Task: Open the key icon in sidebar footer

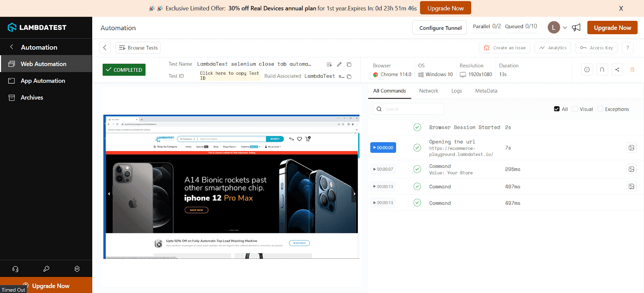Action: [46, 269]
